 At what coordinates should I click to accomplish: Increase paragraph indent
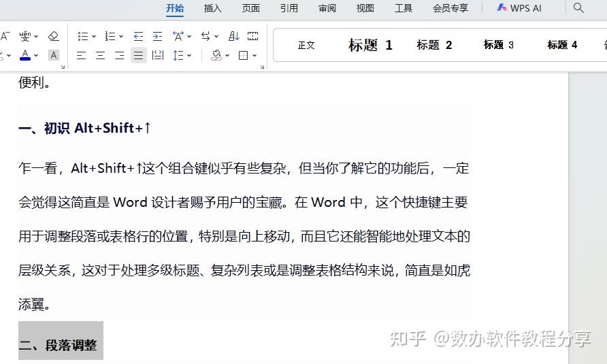pyautogui.click(x=158, y=36)
